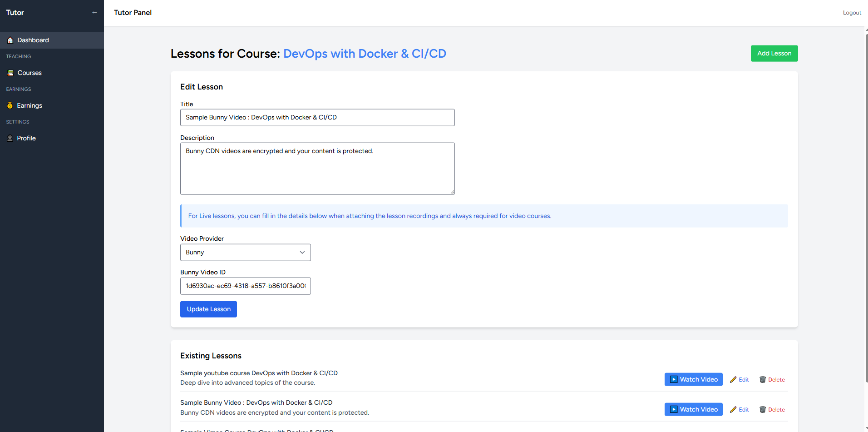This screenshot has height=432, width=868.
Task: Open Profile settings in the sidebar
Action: 52,139
